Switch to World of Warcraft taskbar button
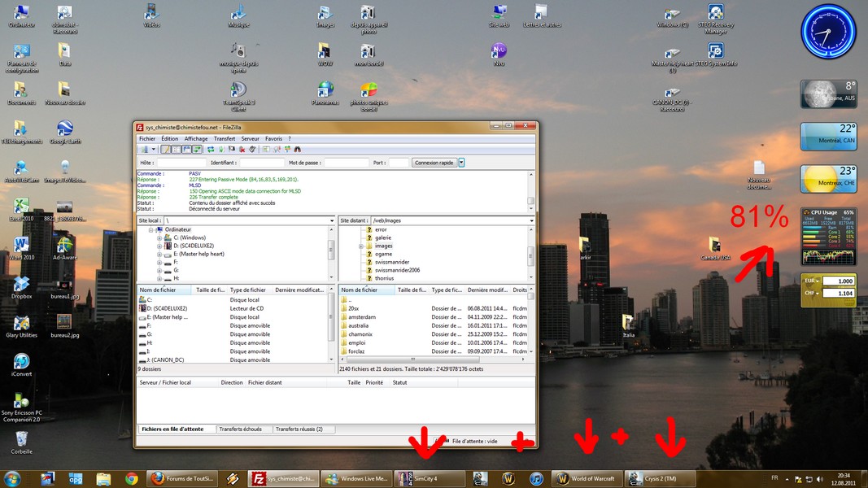The image size is (868, 488). coord(587,478)
